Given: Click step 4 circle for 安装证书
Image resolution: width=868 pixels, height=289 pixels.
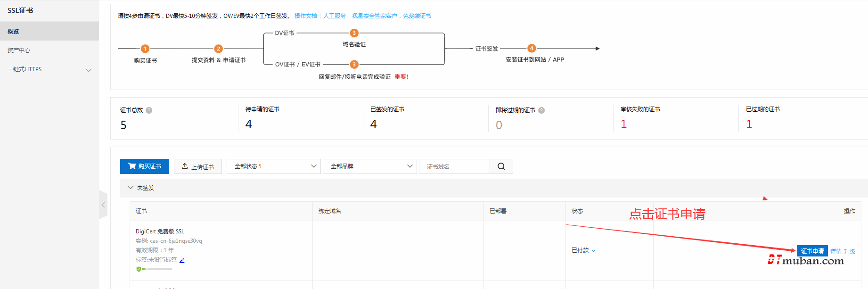Looking at the screenshot, I should click(532, 48).
